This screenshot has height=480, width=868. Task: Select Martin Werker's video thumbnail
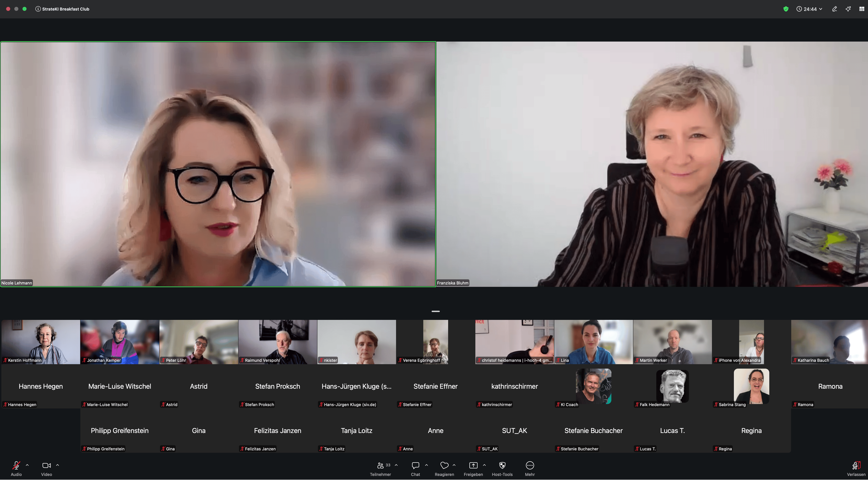[x=673, y=342]
